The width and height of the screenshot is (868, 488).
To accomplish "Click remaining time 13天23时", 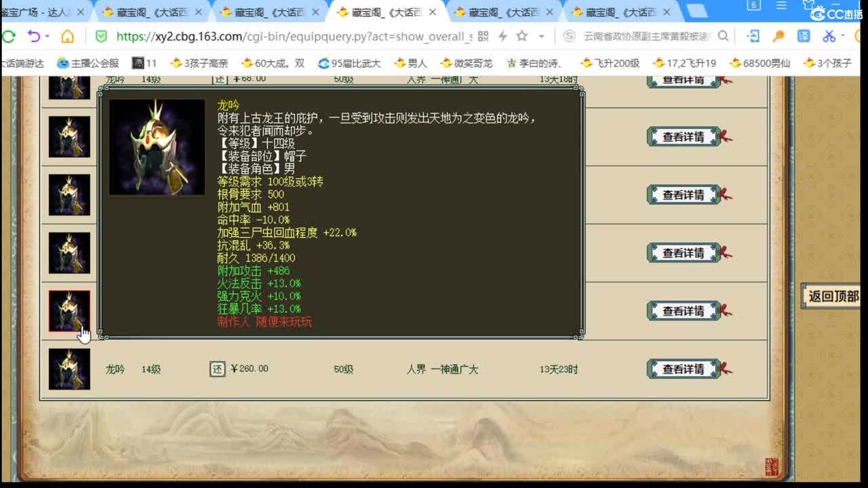I will 559,369.
